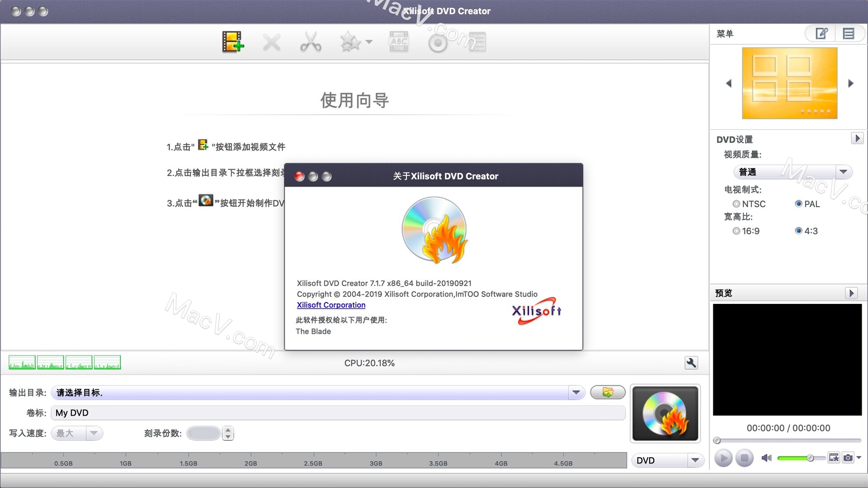Open the Xilisoft Corporation link
This screenshot has width=868, height=488.
[331, 305]
